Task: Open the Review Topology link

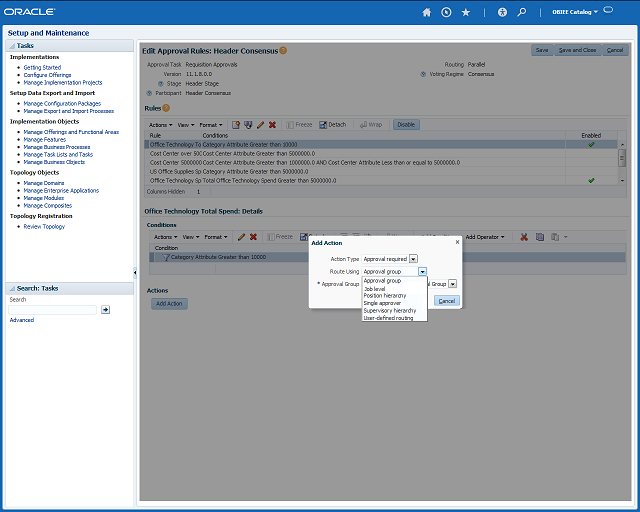Action: point(44,227)
